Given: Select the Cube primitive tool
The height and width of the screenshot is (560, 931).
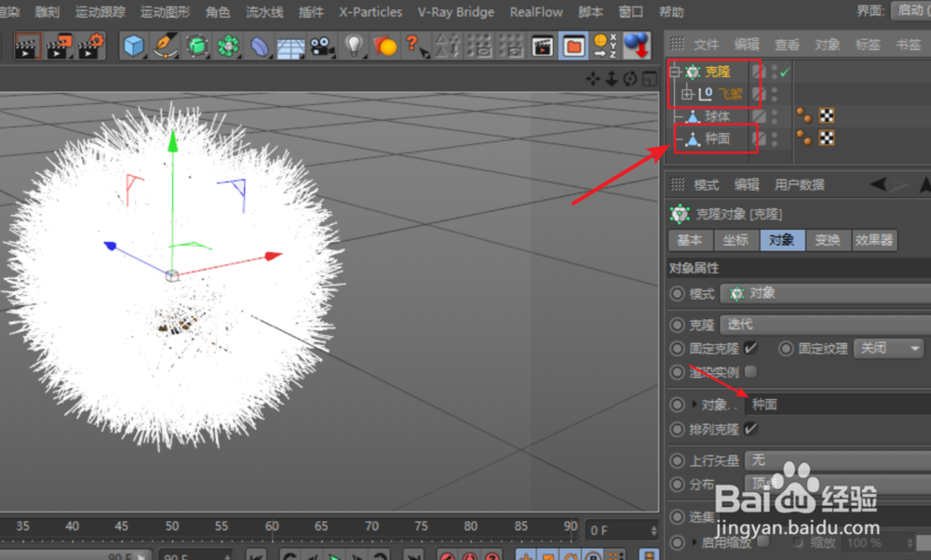Looking at the screenshot, I should click(132, 45).
